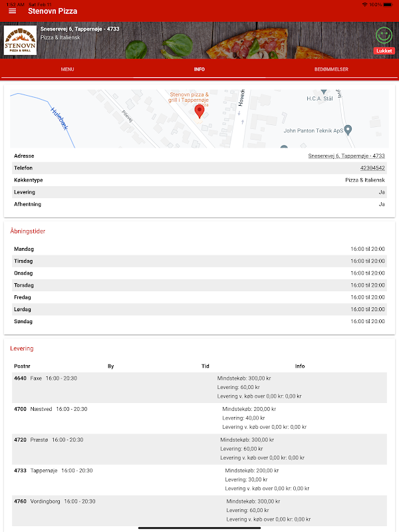Select the Onsdag opening hours row
Screen dimensions: 399x532
(x=199, y=273)
